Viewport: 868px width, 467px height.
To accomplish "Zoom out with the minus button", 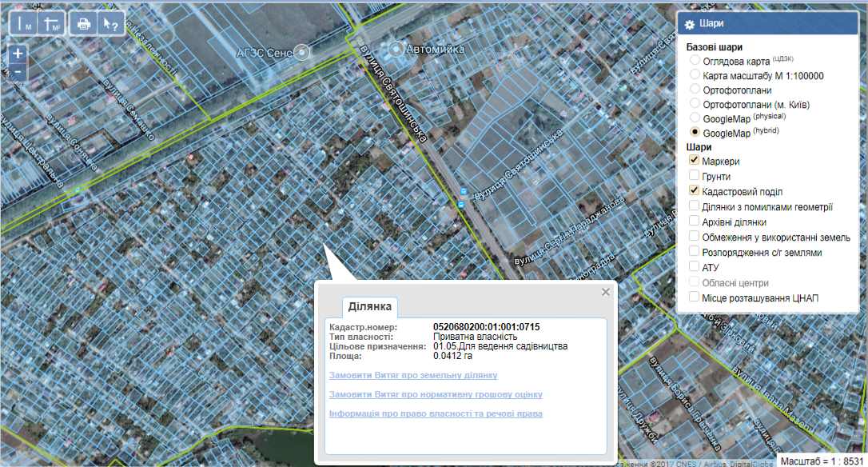I will tap(18, 72).
